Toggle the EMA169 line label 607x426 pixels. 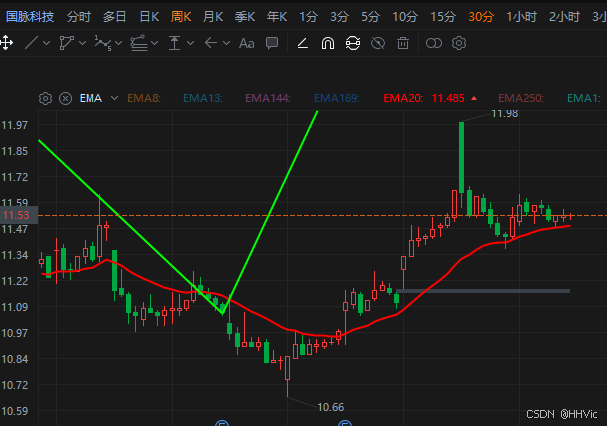pyautogui.click(x=336, y=98)
